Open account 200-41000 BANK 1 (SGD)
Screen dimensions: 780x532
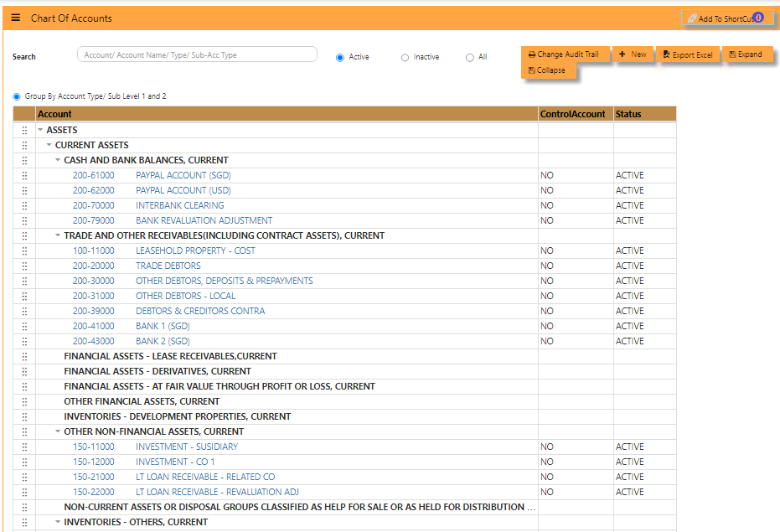pos(132,326)
